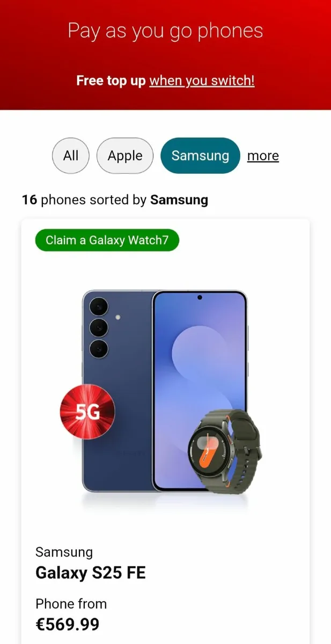Tap the '16' phone count number
Viewport: 331px width, 644px height.
29,200
